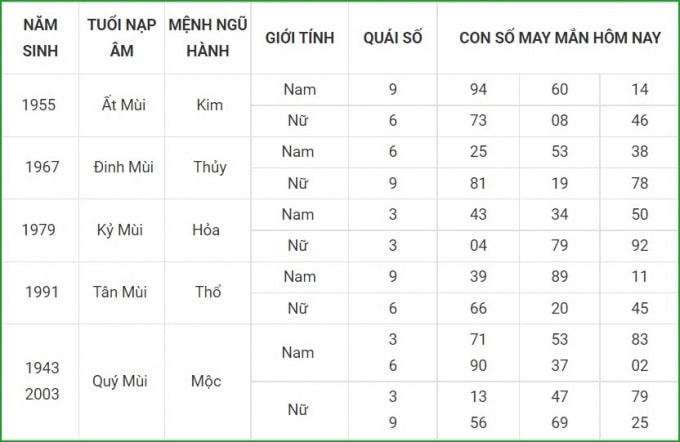The image size is (680, 442).
Task: Select the Thủy element cell
Action: coord(210,167)
